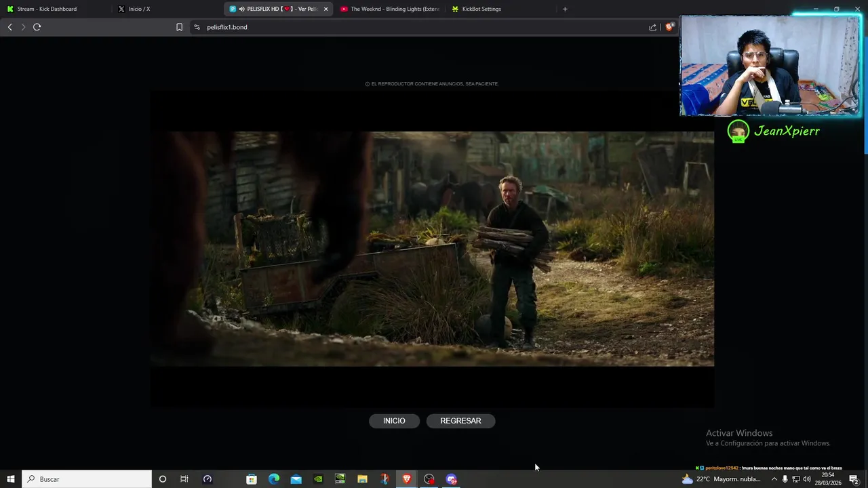Open Mail app from taskbar
Screen dimensions: 868x488
pos(296,479)
